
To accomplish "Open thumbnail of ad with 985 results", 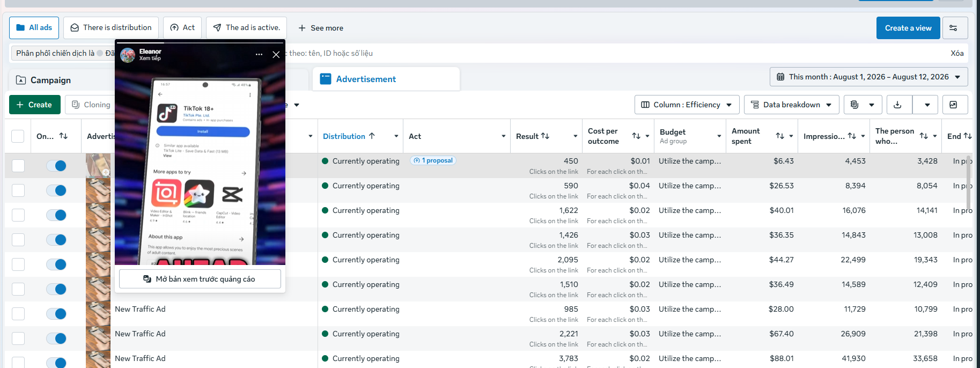I will [98, 314].
